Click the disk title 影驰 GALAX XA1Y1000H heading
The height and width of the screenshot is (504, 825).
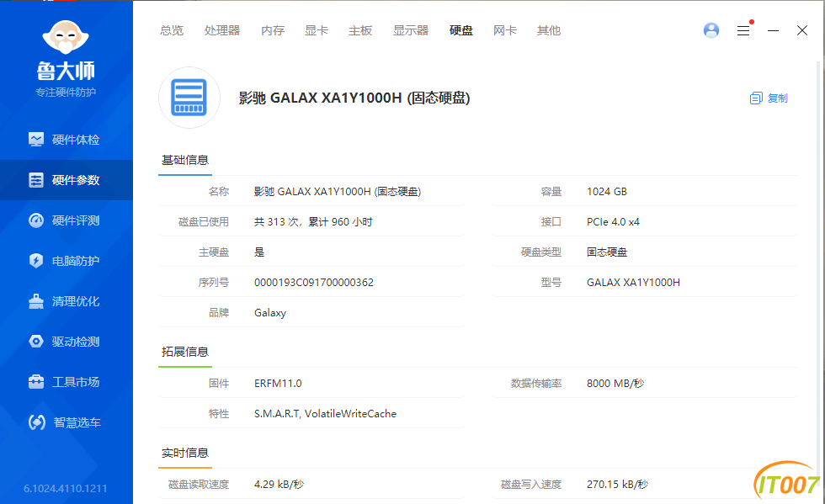(354, 98)
